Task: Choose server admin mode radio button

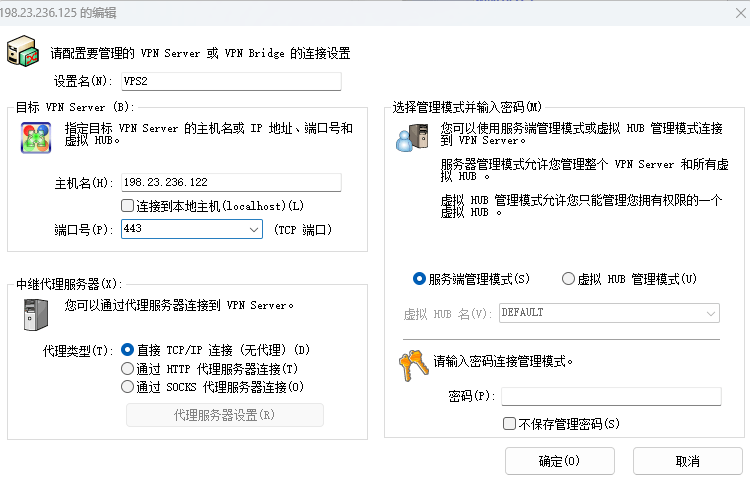Action: coord(420,279)
